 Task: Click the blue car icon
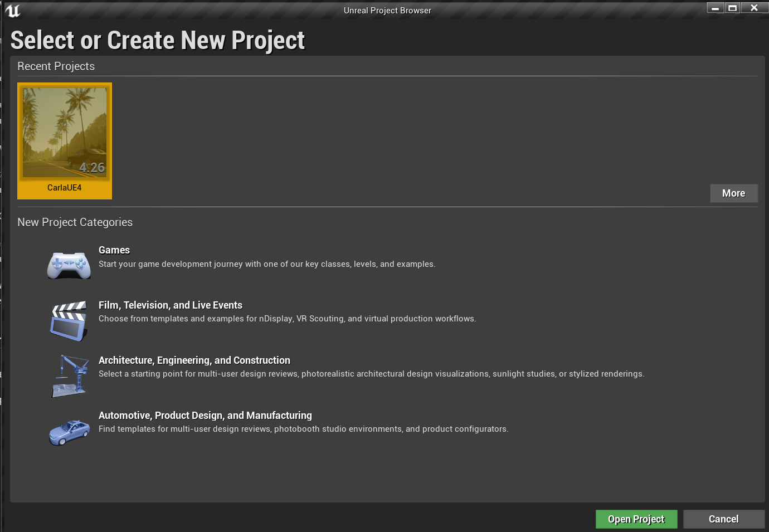tap(70, 432)
